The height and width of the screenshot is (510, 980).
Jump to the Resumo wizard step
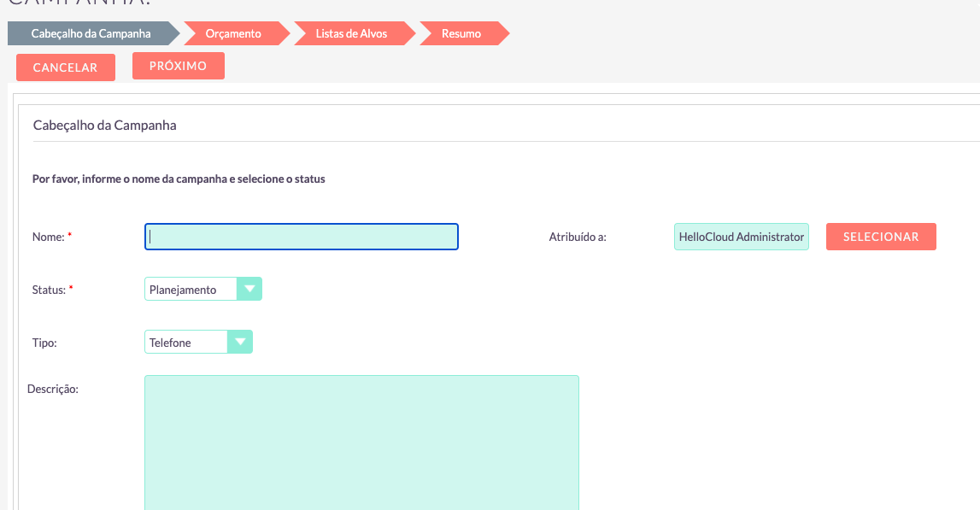461,34
